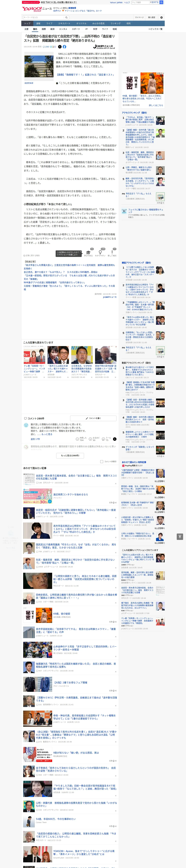This screenshot has width=186, height=868.
Task: Click the ログイン link
Action: [x=57, y=11]
